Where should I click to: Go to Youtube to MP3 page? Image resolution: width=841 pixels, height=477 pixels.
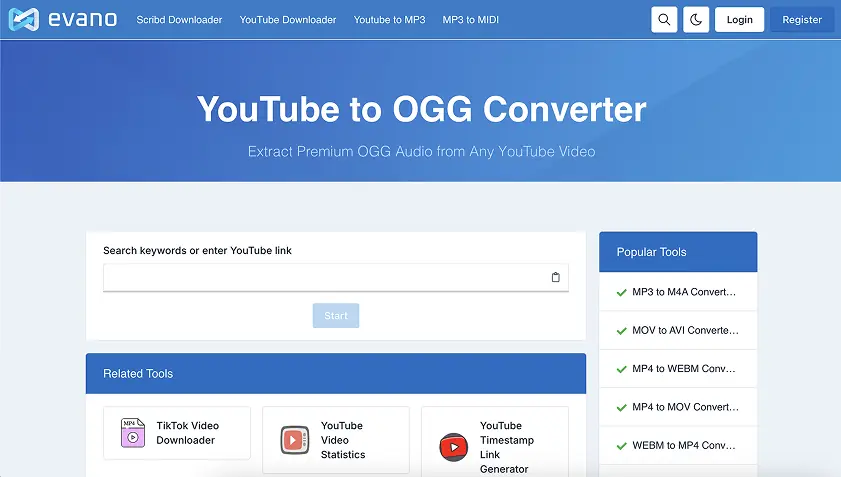pos(389,20)
